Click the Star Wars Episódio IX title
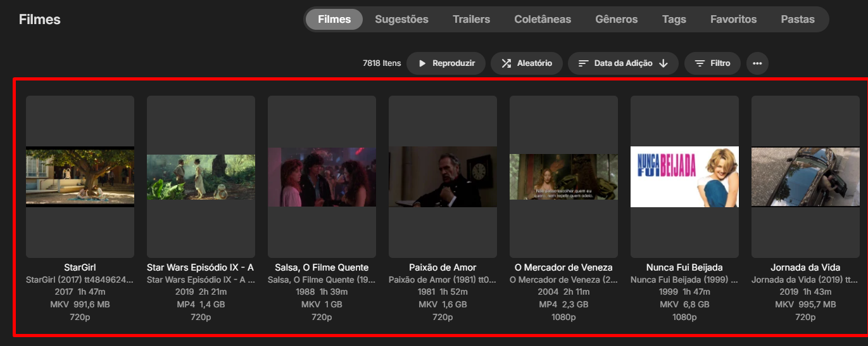The image size is (868, 346). (x=201, y=267)
